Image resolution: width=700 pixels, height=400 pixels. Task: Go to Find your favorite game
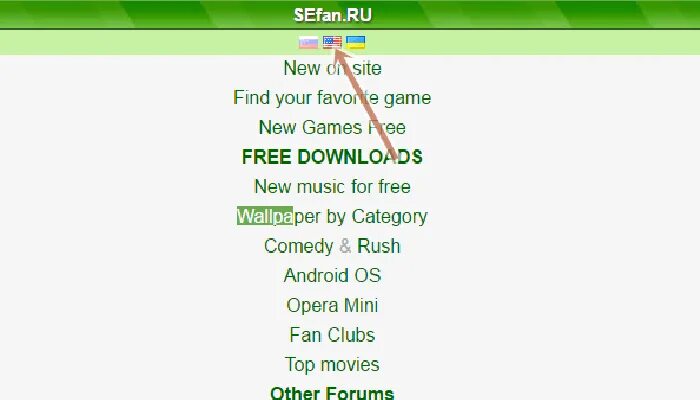point(332,98)
